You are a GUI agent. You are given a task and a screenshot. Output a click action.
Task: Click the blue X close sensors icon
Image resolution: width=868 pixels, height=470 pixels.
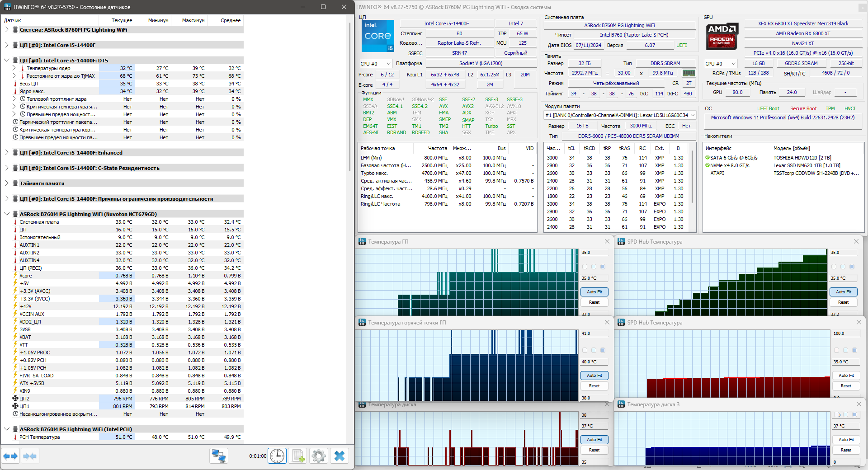[340, 456]
